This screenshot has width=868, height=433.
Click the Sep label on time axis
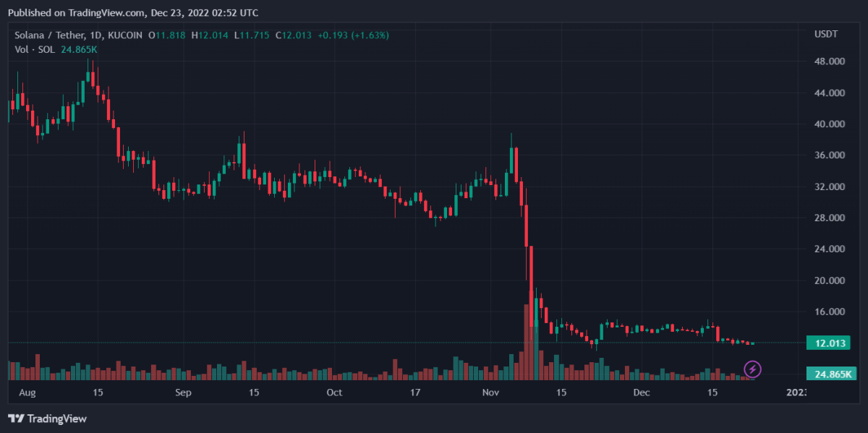click(182, 393)
